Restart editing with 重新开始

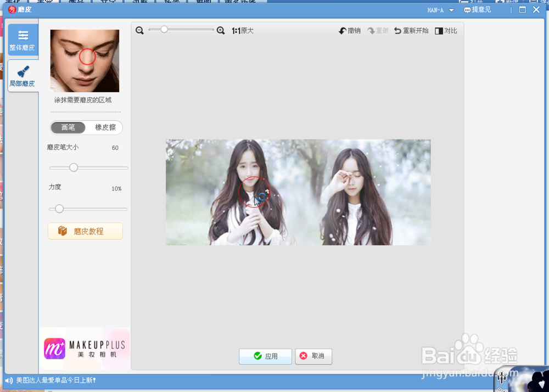411,31
